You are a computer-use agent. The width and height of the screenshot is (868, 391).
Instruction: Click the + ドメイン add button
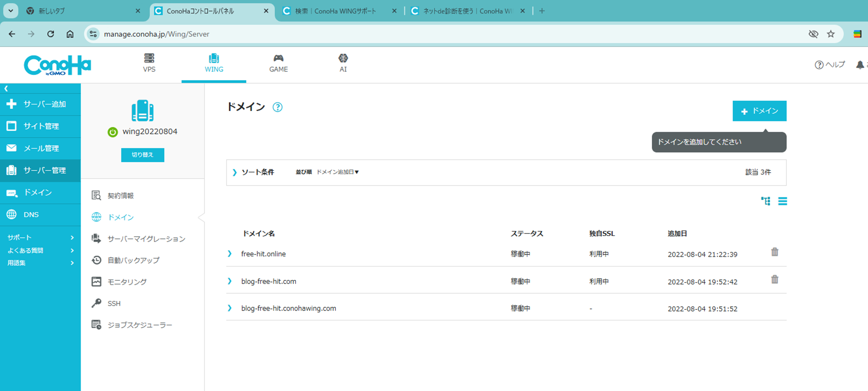click(x=759, y=111)
